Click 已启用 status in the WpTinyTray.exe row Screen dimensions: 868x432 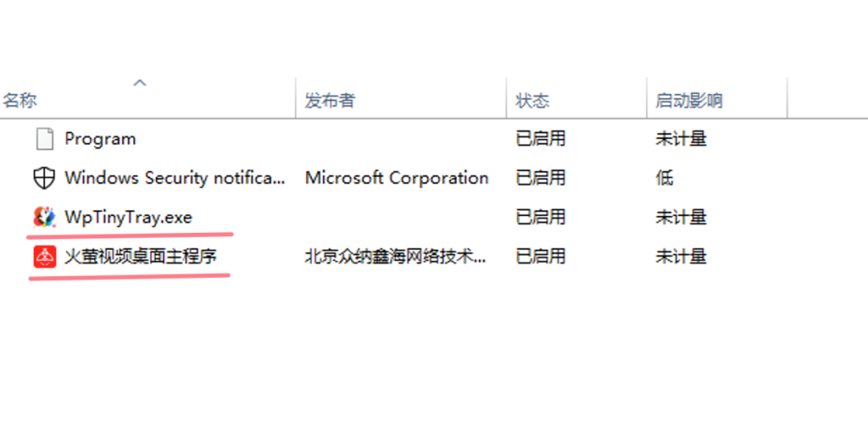point(541,218)
